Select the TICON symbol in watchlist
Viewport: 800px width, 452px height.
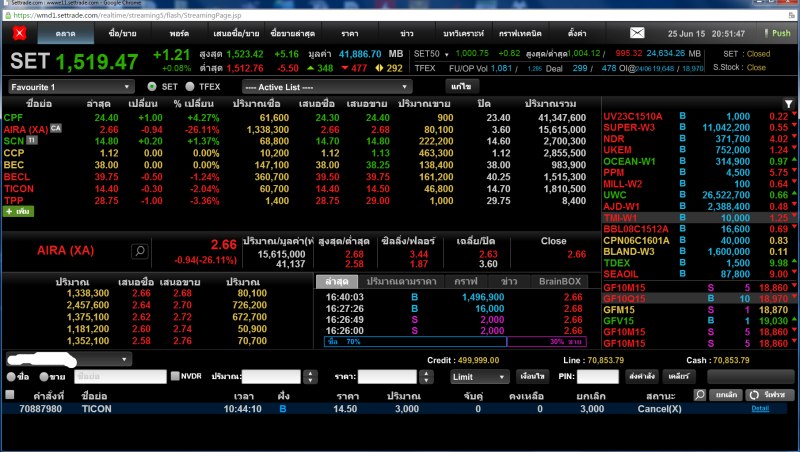point(19,189)
